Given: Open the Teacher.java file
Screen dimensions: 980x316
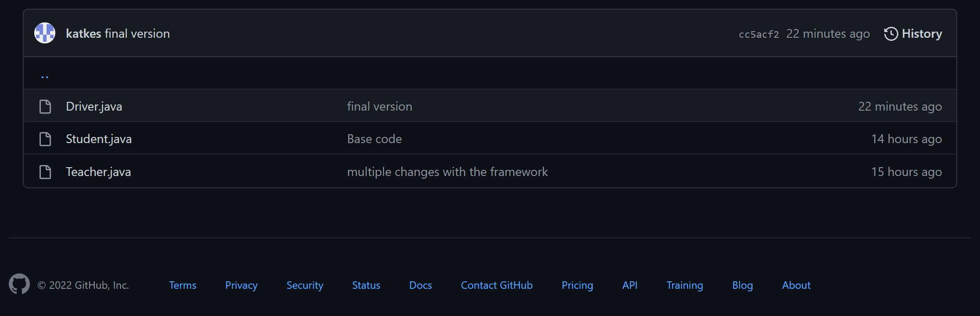Looking at the screenshot, I should (x=98, y=172).
